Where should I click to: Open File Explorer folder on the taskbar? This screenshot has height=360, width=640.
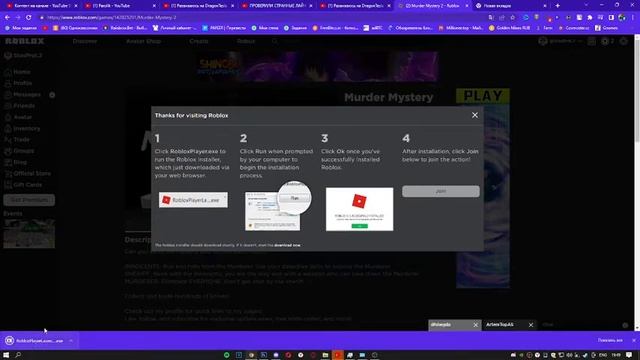click(325, 355)
